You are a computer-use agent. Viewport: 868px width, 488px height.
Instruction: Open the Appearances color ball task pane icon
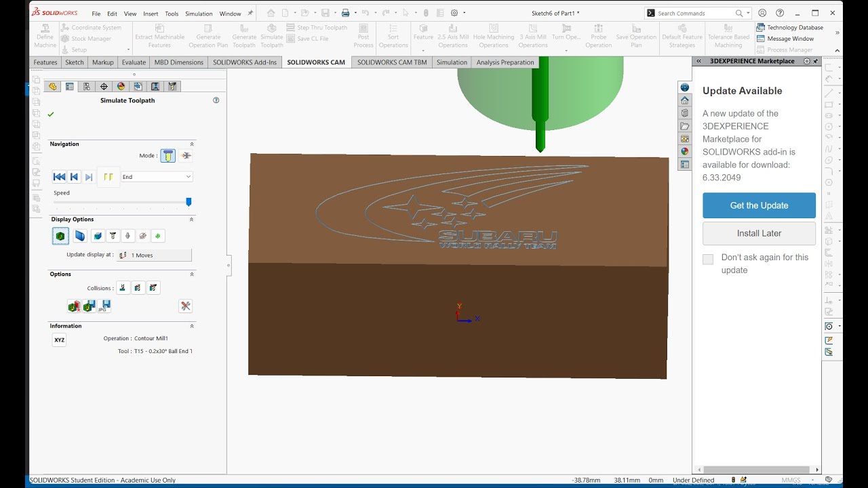685,152
